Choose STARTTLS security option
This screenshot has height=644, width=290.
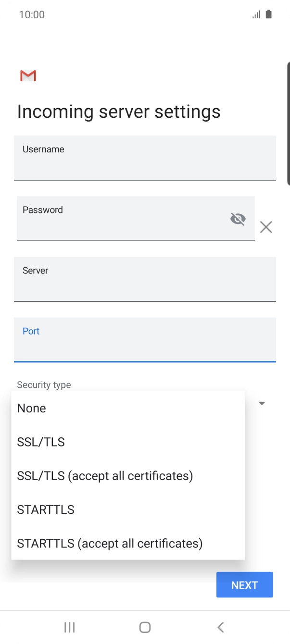46,509
